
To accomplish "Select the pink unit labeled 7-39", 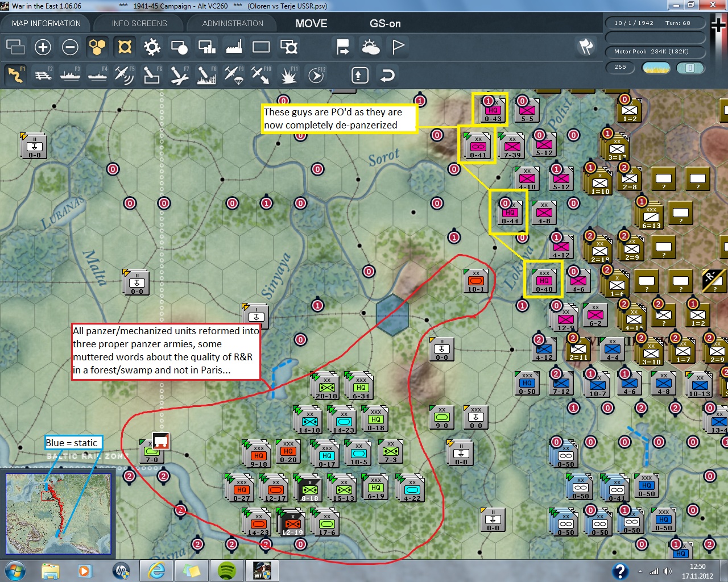I will click(511, 145).
